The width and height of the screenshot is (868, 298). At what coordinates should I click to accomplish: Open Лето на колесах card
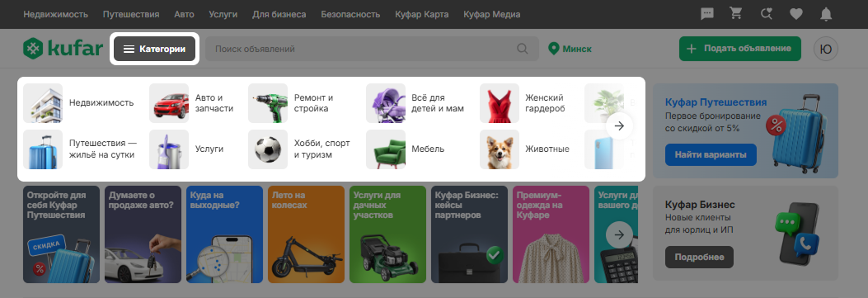pyautogui.click(x=306, y=234)
